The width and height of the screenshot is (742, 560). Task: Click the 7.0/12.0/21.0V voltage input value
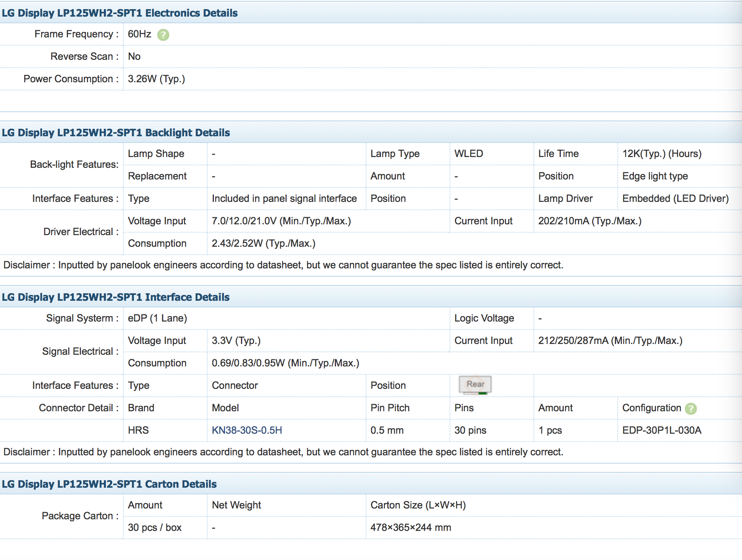tap(281, 221)
